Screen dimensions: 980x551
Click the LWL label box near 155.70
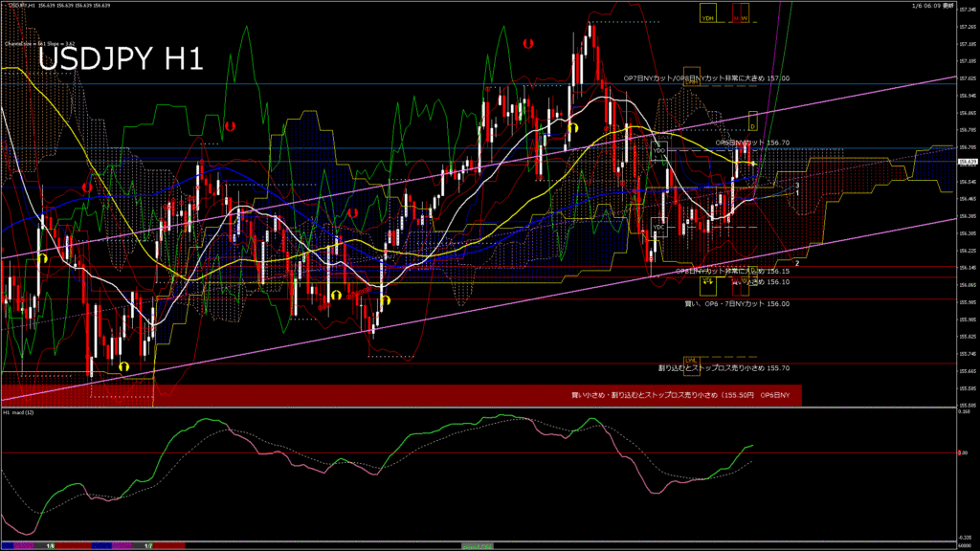[x=690, y=360]
